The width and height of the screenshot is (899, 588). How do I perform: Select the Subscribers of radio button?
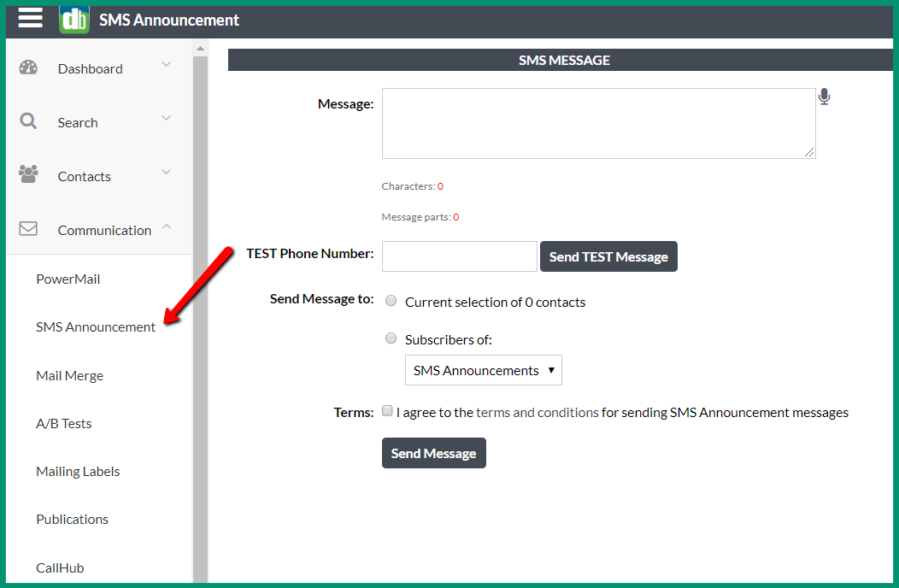point(391,338)
